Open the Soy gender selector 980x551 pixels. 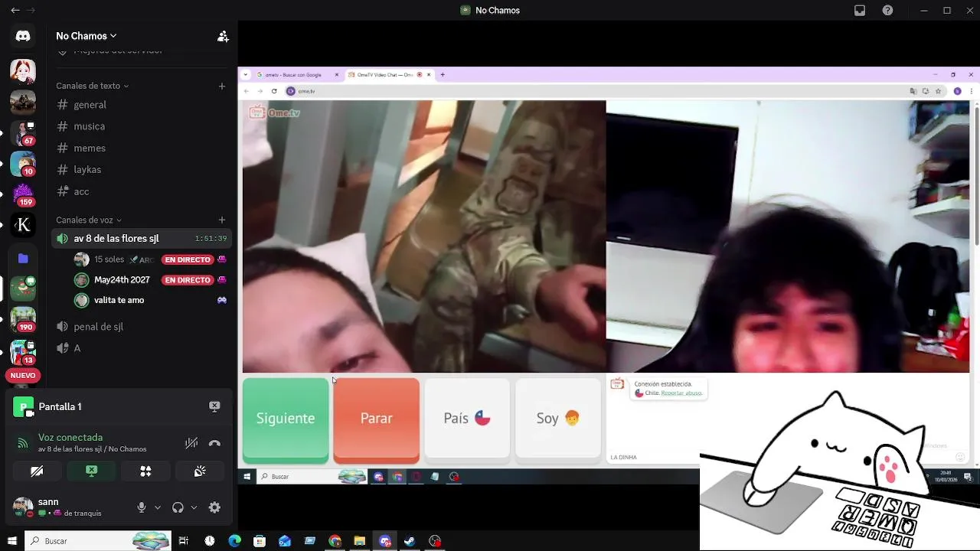click(558, 419)
